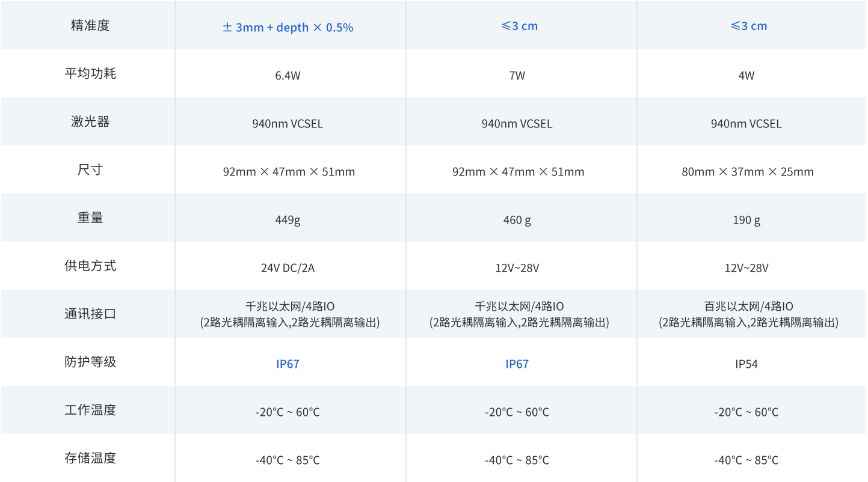Click the ± 3mm + depth × 0.5% value

click(x=288, y=28)
